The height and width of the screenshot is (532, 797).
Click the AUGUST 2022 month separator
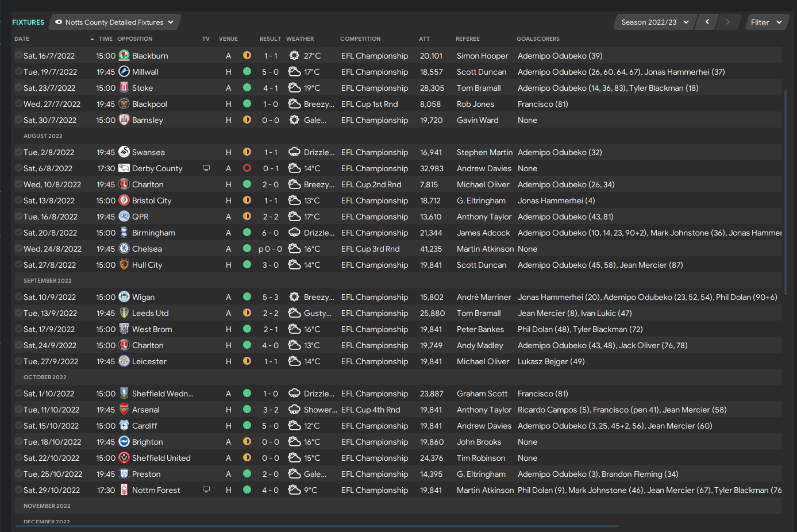pos(43,136)
